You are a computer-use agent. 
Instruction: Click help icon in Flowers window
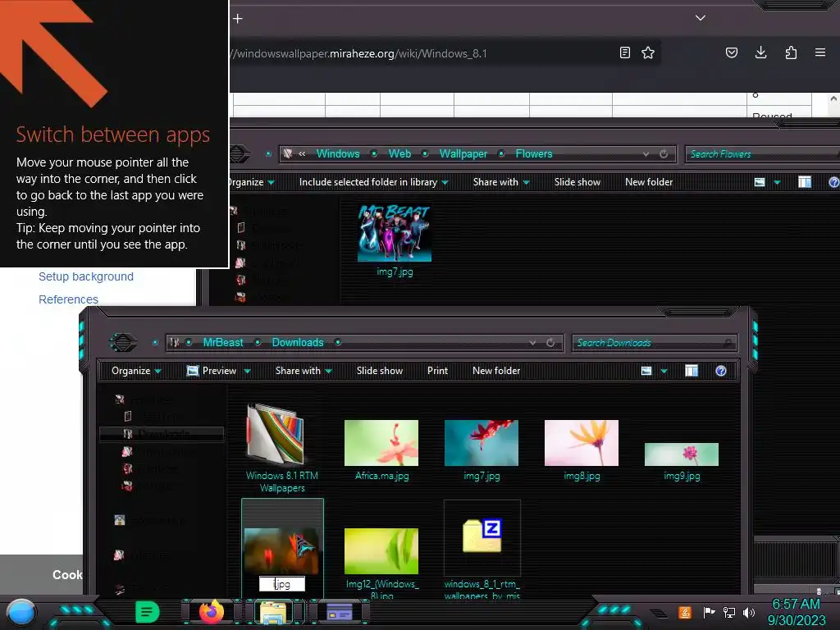(x=834, y=182)
